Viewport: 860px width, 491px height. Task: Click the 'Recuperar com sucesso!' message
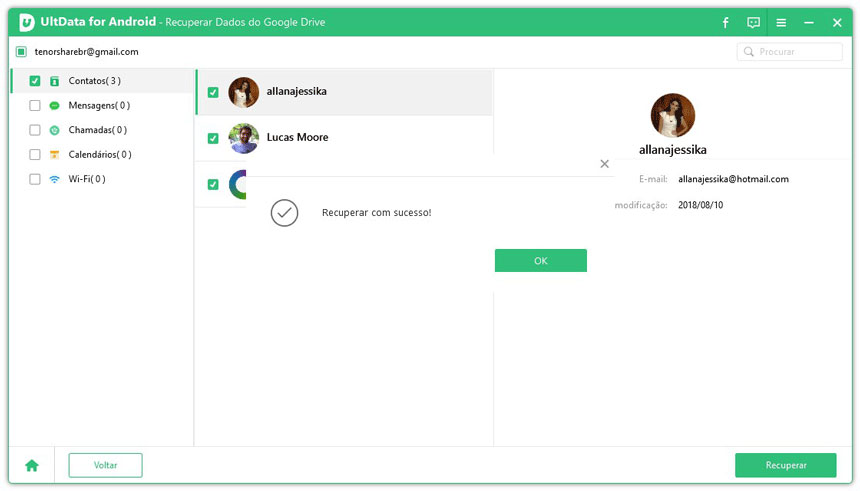pos(377,212)
